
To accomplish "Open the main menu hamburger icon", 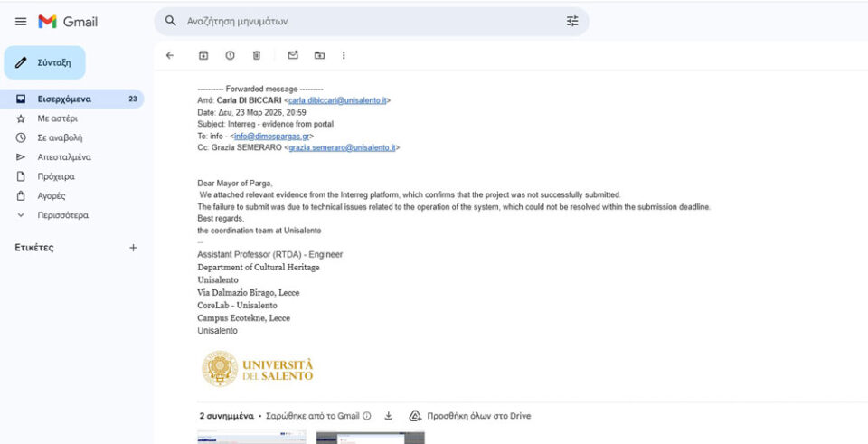I will (x=20, y=21).
